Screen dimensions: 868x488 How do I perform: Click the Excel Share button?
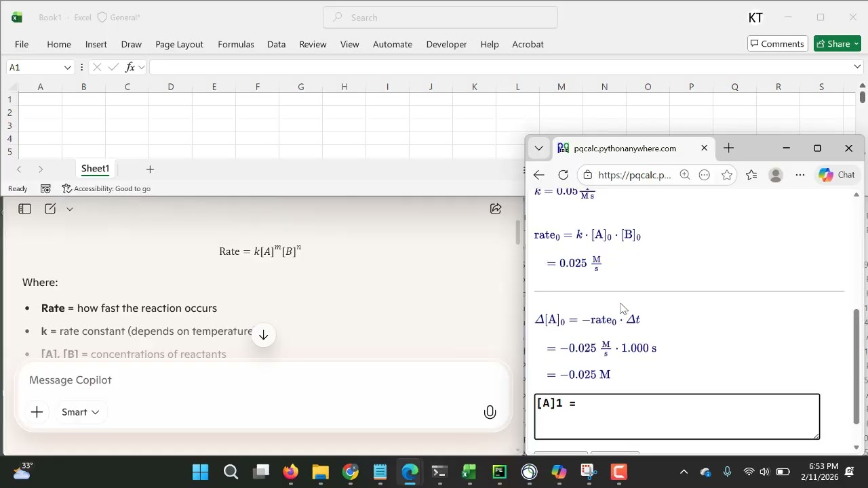click(x=837, y=44)
